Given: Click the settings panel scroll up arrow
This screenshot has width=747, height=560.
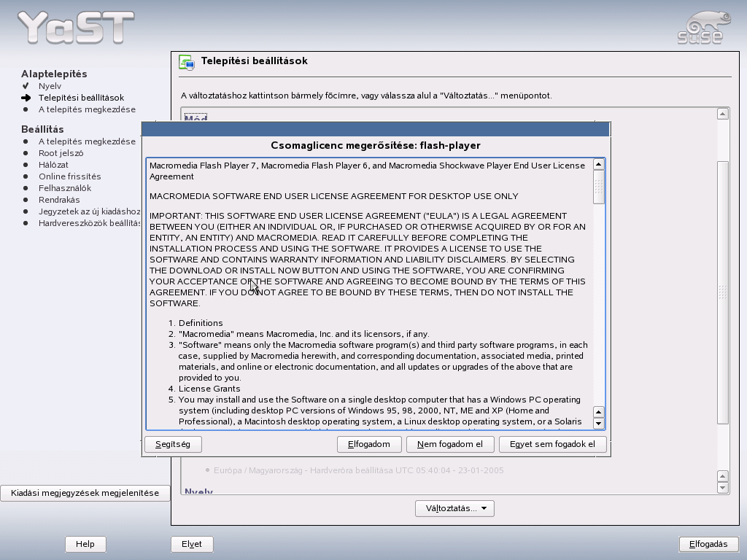Looking at the screenshot, I should point(723,114).
